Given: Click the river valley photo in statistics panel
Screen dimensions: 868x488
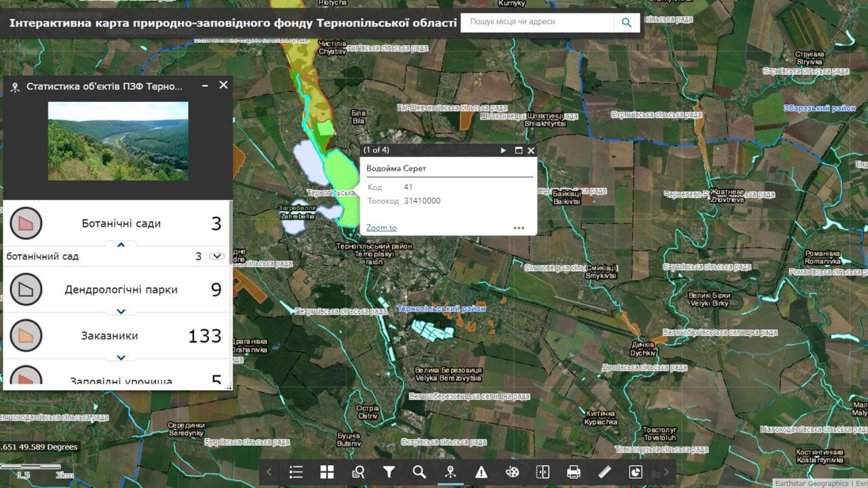Looking at the screenshot, I should pyautogui.click(x=118, y=141).
